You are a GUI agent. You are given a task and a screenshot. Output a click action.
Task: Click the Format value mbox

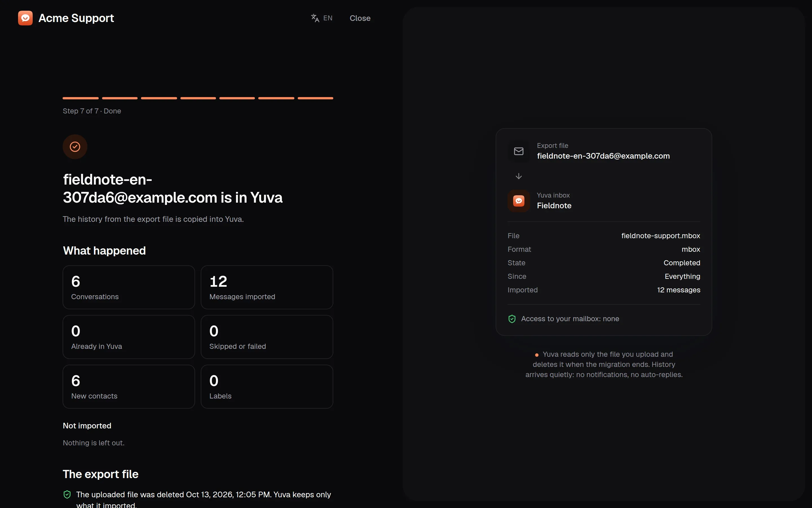[x=691, y=249]
